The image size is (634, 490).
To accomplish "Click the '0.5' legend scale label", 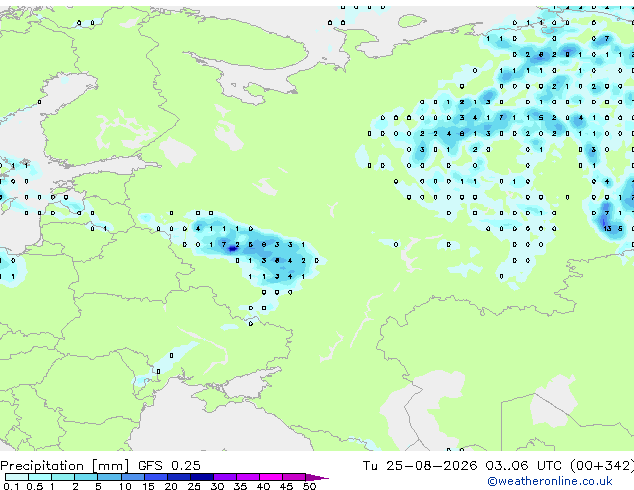I will 35,486.
